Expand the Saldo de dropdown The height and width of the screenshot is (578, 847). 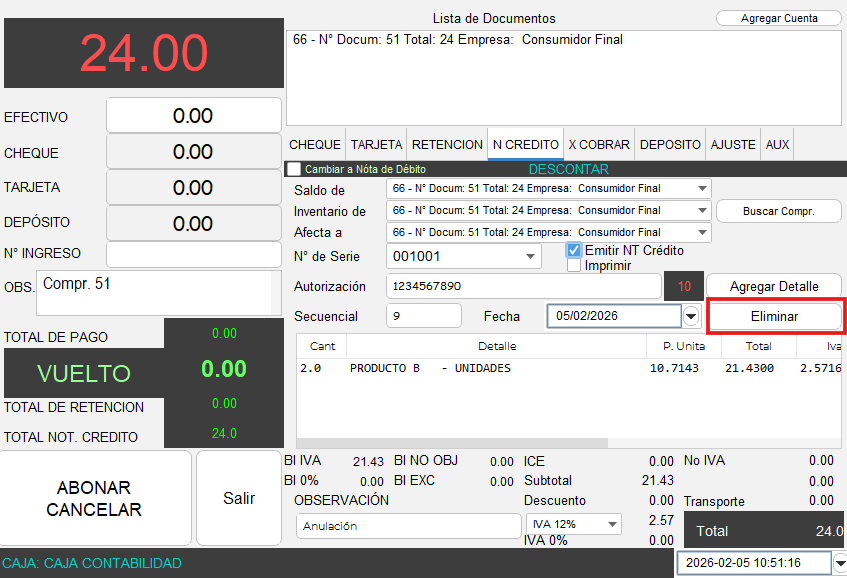703,188
